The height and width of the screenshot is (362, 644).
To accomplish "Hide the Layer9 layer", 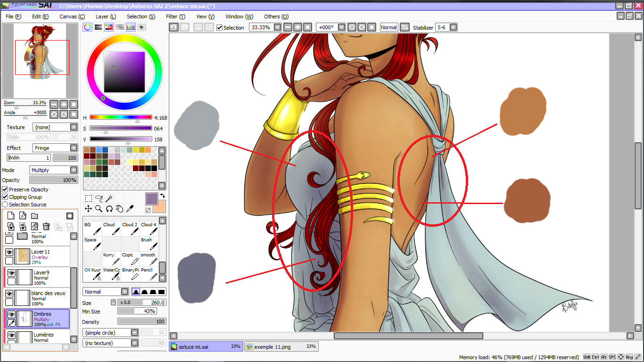I will pyautogui.click(x=12, y=273).
